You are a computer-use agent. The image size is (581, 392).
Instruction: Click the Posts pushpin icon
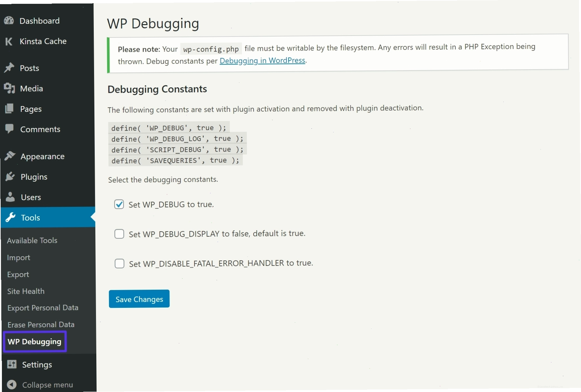click(x=9, y=68)
